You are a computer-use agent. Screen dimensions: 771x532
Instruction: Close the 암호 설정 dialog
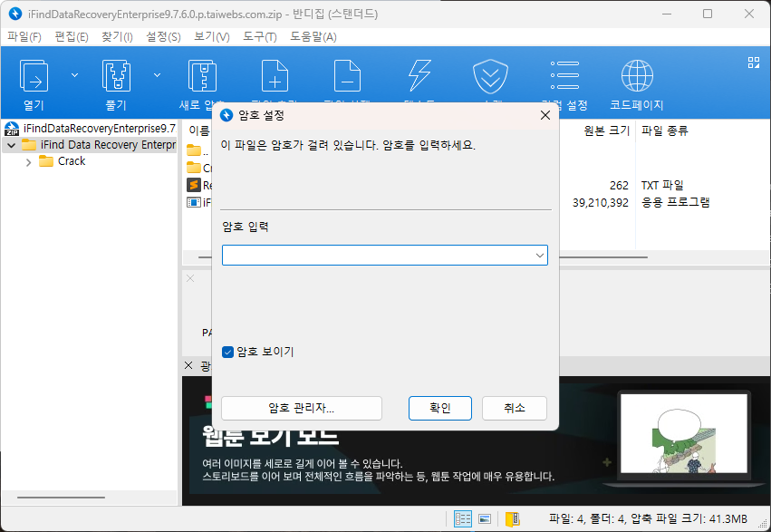(545, 115)
